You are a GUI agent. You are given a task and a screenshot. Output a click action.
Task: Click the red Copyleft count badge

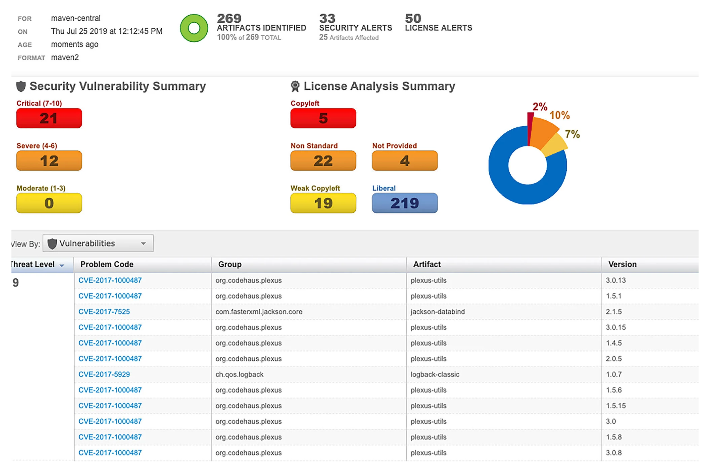(323, 118)
